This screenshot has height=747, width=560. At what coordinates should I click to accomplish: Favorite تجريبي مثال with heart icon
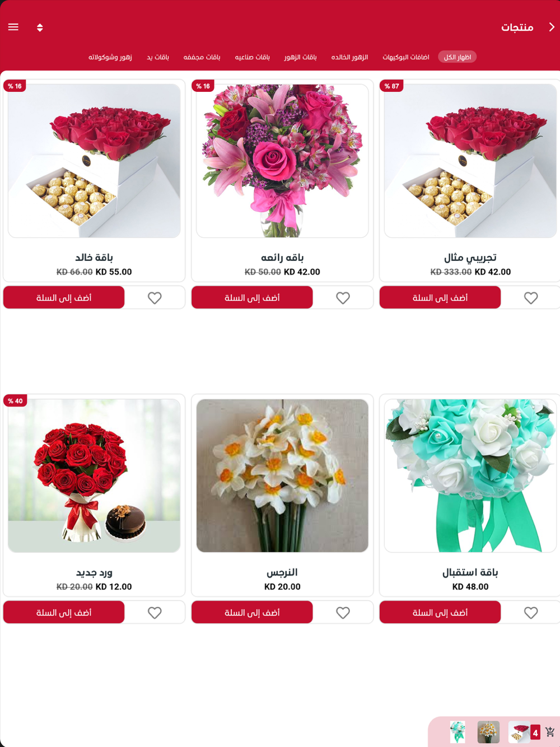531,298
